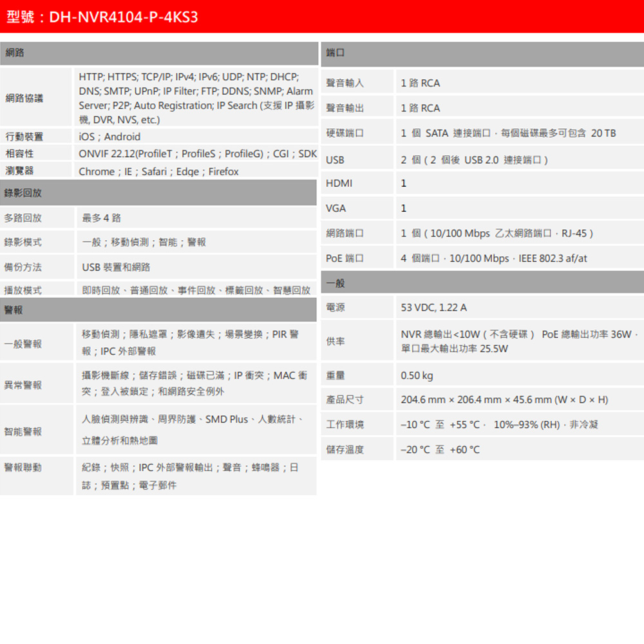Screen dimensions: 644x644
Task: Select the 網路 section header
Action: 159,53
